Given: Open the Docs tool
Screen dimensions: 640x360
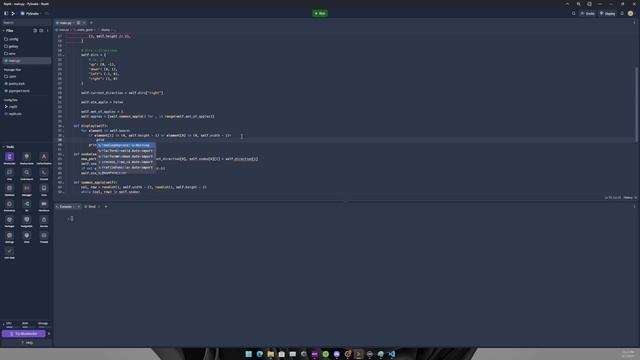Looking at the screenshot, I should [44, 190].
